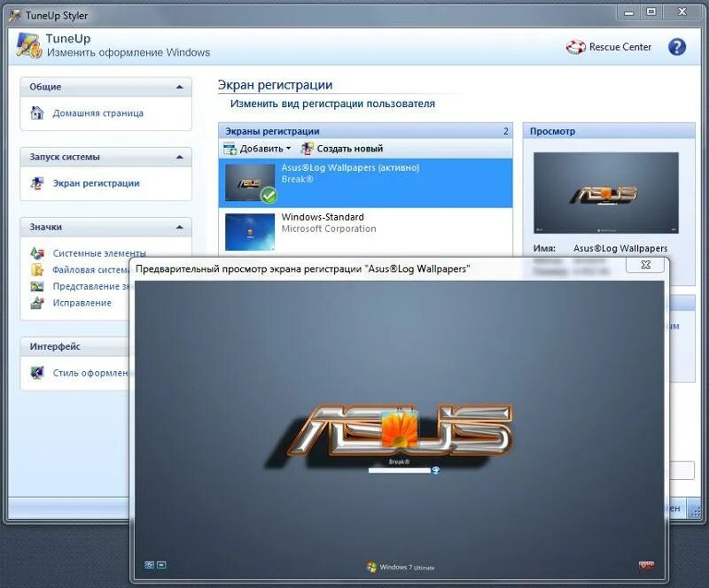Open Экран регистрации in sidebar
709x588 pixels.
pyautogui.click(x=96, y=183)
